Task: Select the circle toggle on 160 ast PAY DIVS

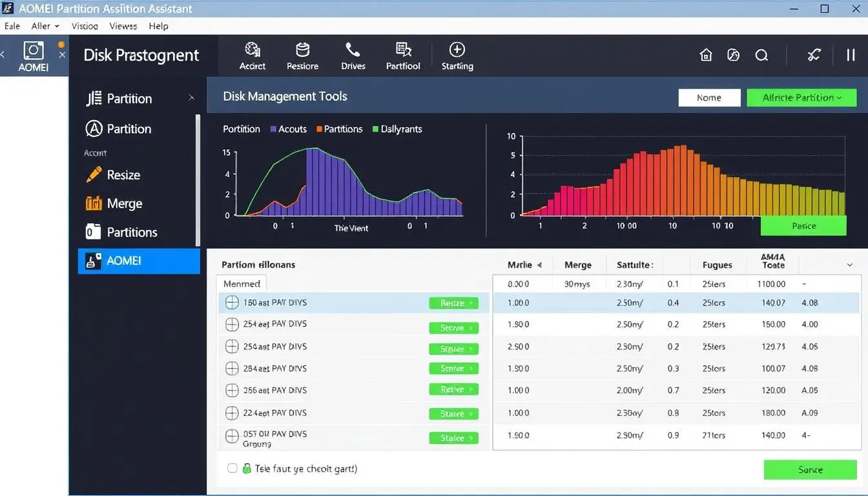Action: point(232,302)
